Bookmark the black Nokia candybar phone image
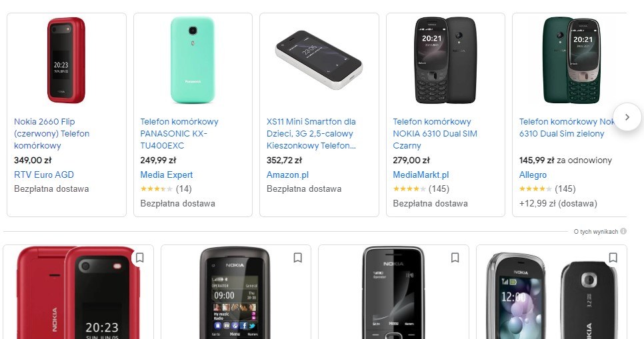This screenshot has width=644, height=339. [x=455, y=258]
